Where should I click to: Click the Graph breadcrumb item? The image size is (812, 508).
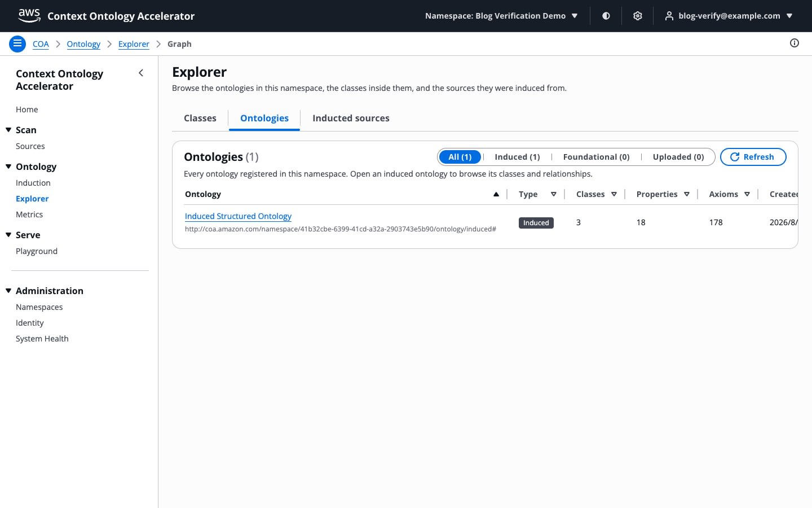tap(179, 44)
